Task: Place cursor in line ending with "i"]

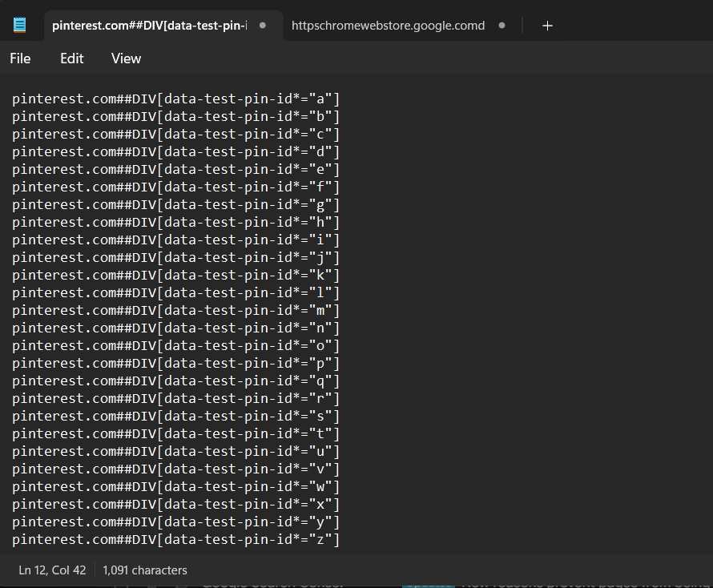Action: [175, 240]
